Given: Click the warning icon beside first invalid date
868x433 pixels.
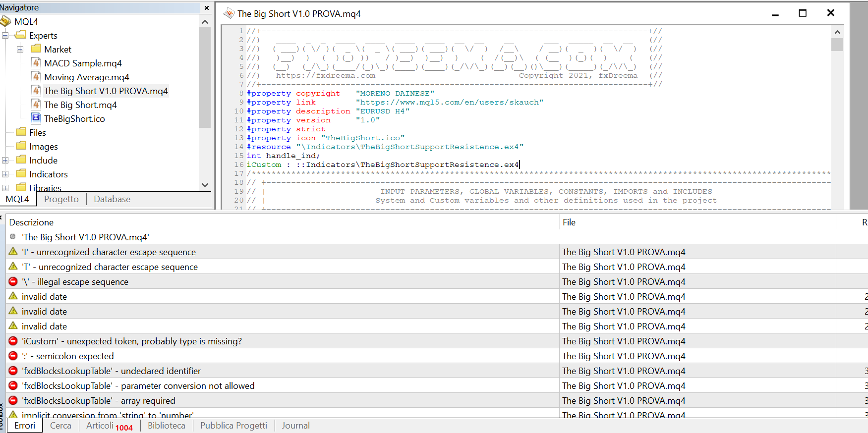Looking at the screenshot, I should (x=13, y=296).
